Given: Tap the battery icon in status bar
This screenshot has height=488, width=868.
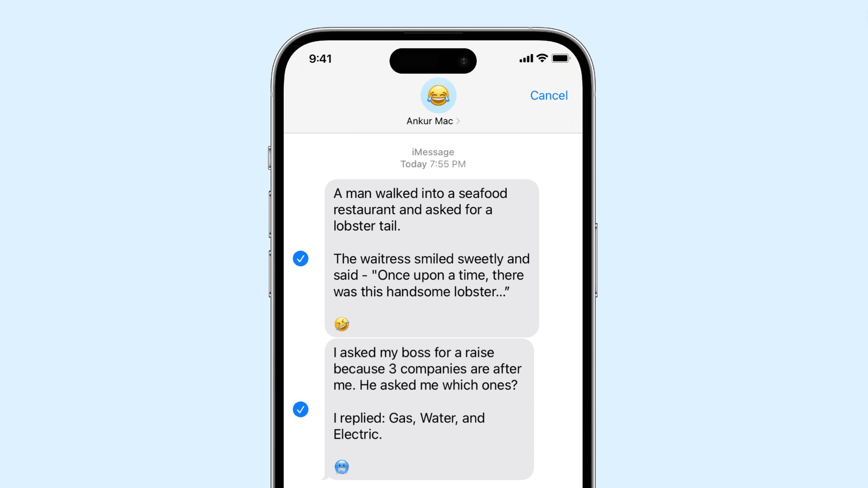Looking at the screenshot, I should [x=559, y=58].
